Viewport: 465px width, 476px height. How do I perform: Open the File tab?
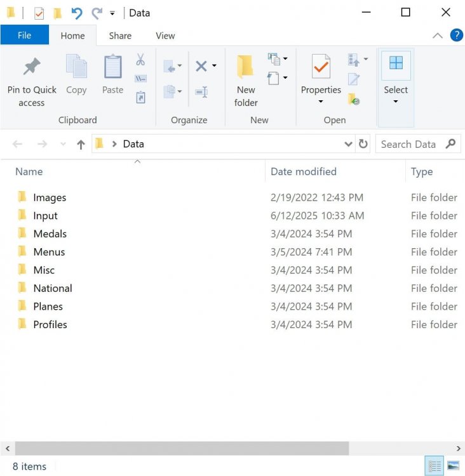coord(24,35)
